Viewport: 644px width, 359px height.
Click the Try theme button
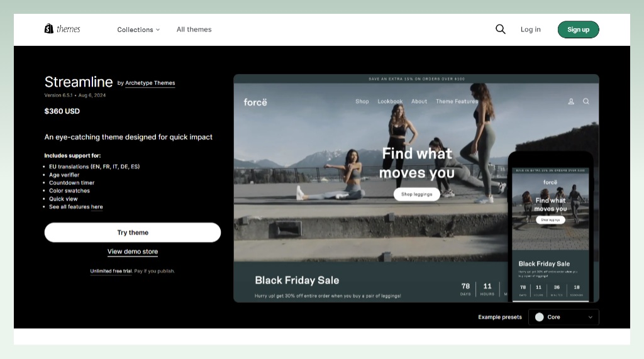pyautogui.click(x=133, y=233)
